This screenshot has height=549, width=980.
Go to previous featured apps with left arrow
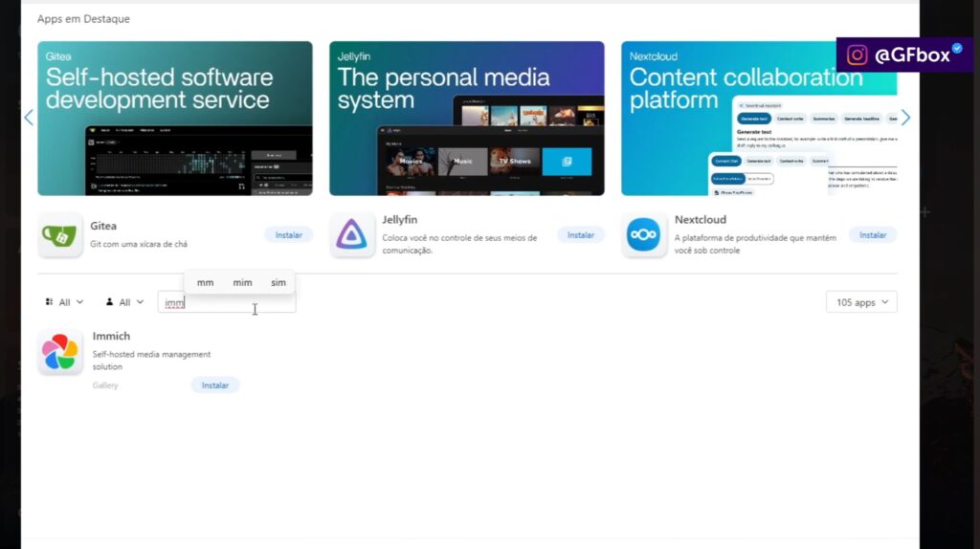(29, 118)
